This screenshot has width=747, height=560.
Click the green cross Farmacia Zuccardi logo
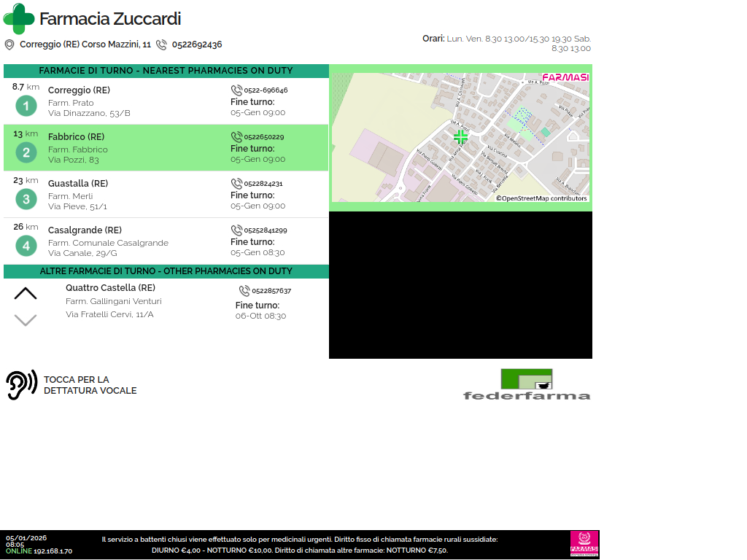point(19,19)
